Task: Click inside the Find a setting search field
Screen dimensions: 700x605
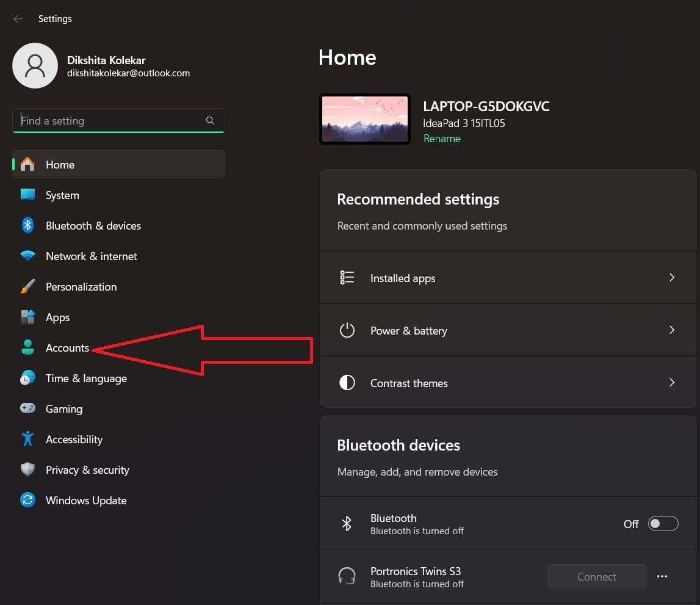Action: (110, 120)
